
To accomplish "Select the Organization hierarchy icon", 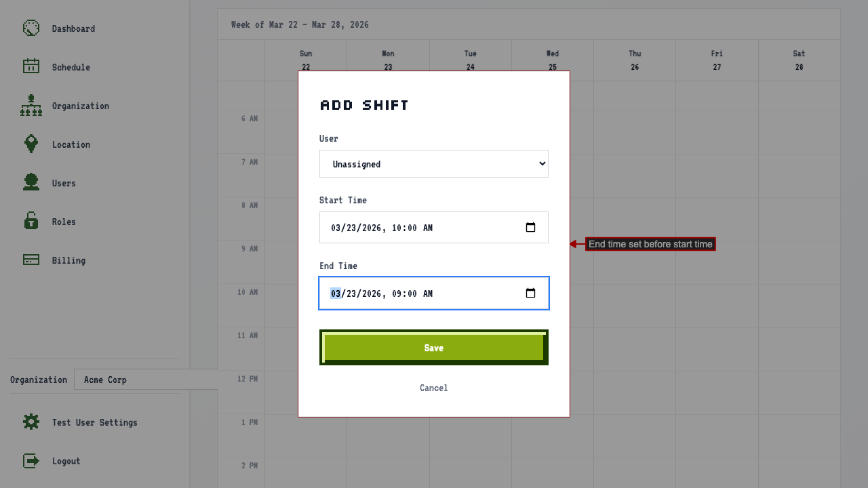I will [31, 105].
